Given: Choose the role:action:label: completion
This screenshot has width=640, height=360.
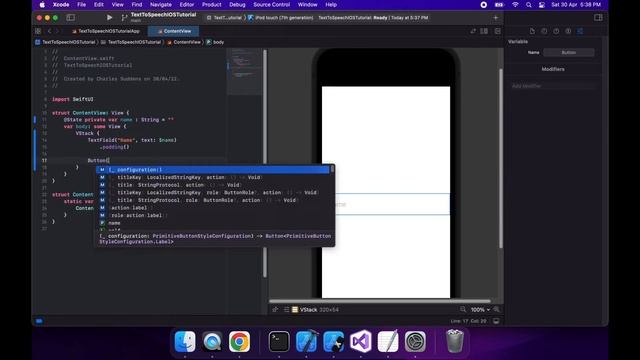Looking at the screenshot, I should 213,216.
